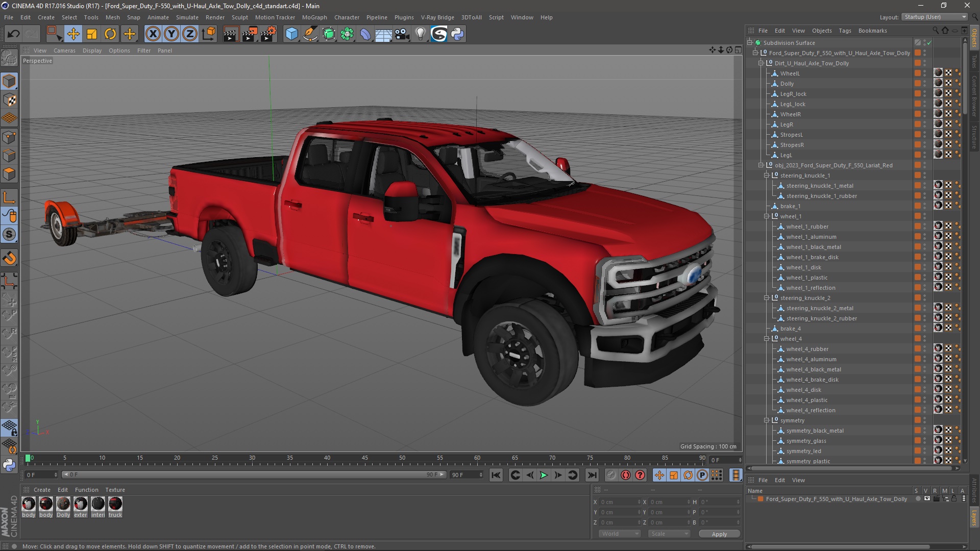Click the Floor environment icon
This screenshot has height=551, width=980.
(x=384, y=34)
